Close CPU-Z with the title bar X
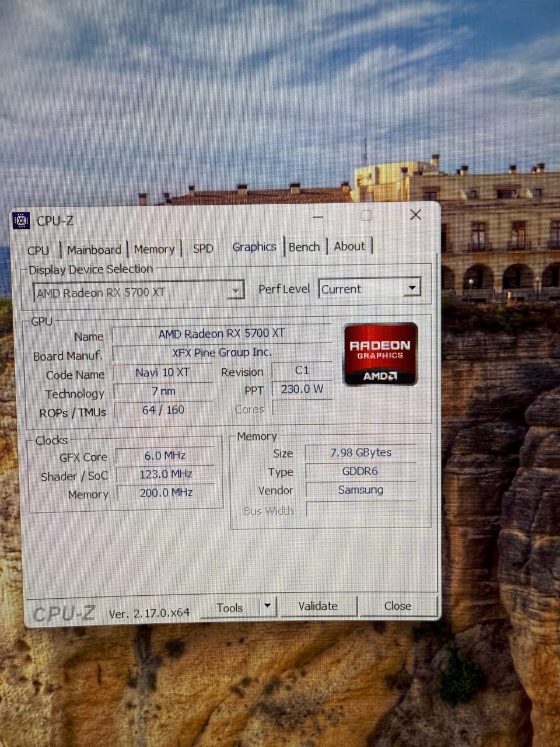 pos(416,215)
